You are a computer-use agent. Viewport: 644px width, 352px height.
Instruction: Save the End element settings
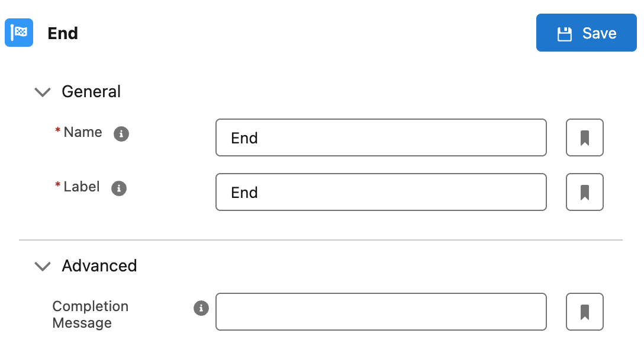point(587,33)
